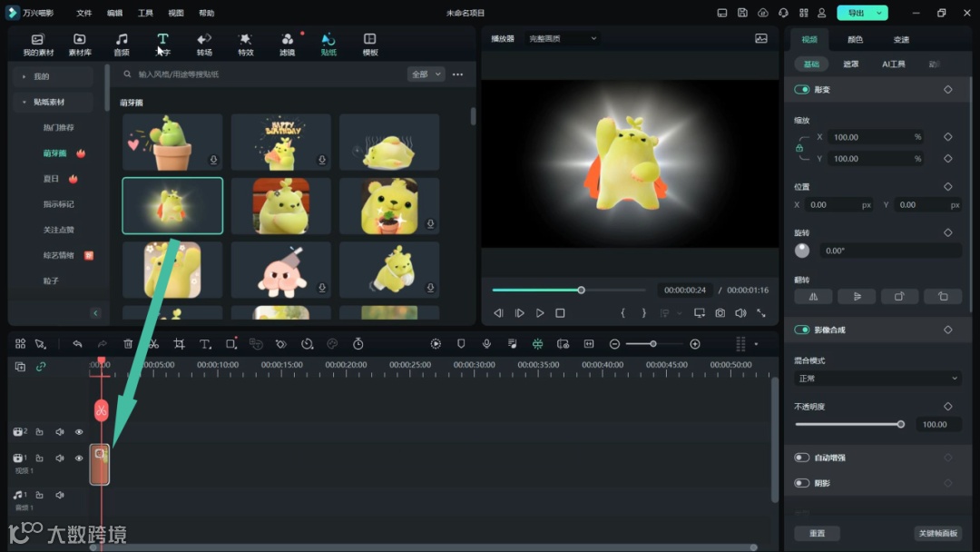Open the 工具 menu
This screenshot has height=552, width=980.
[145, 13]
